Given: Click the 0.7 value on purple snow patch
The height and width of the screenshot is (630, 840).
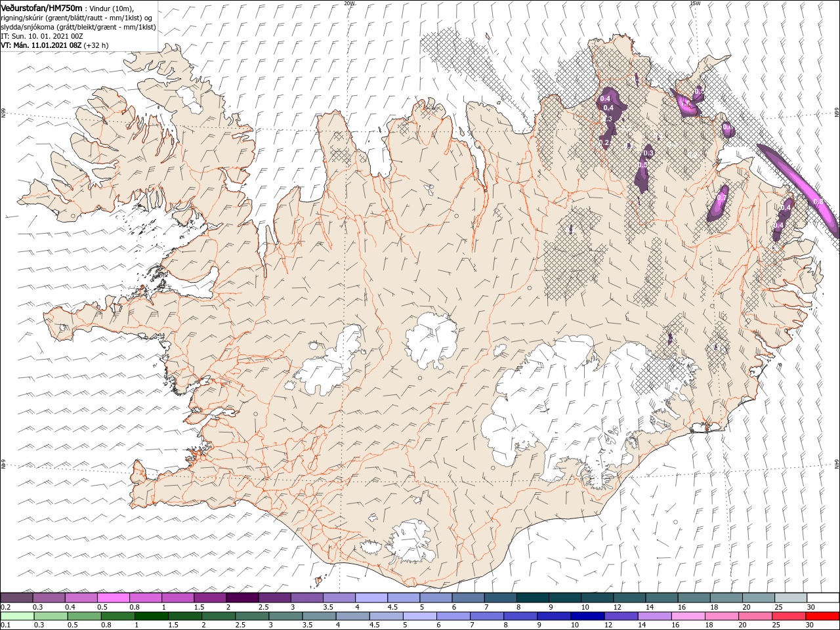Looking at the screenshot, I should [722, 198].
